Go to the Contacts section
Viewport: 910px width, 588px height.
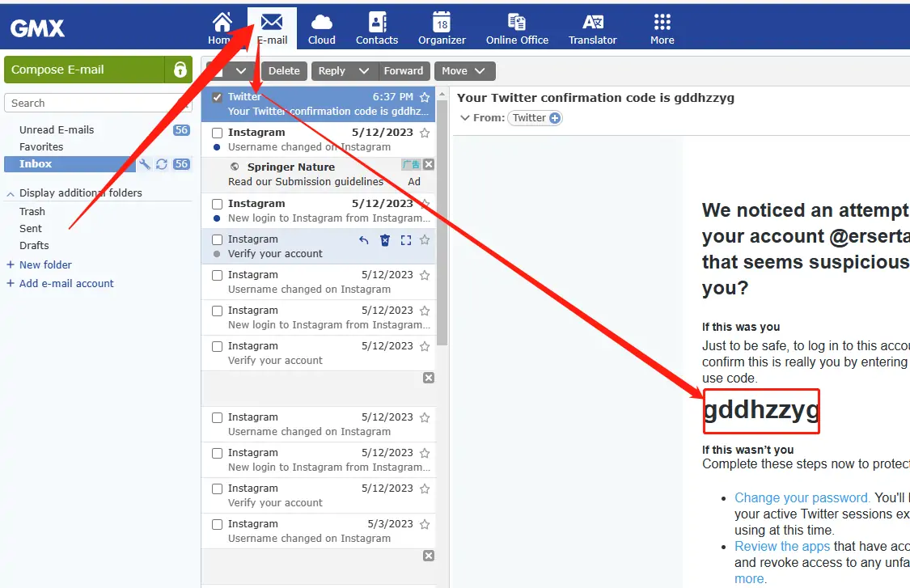click(x=377, y=28)
